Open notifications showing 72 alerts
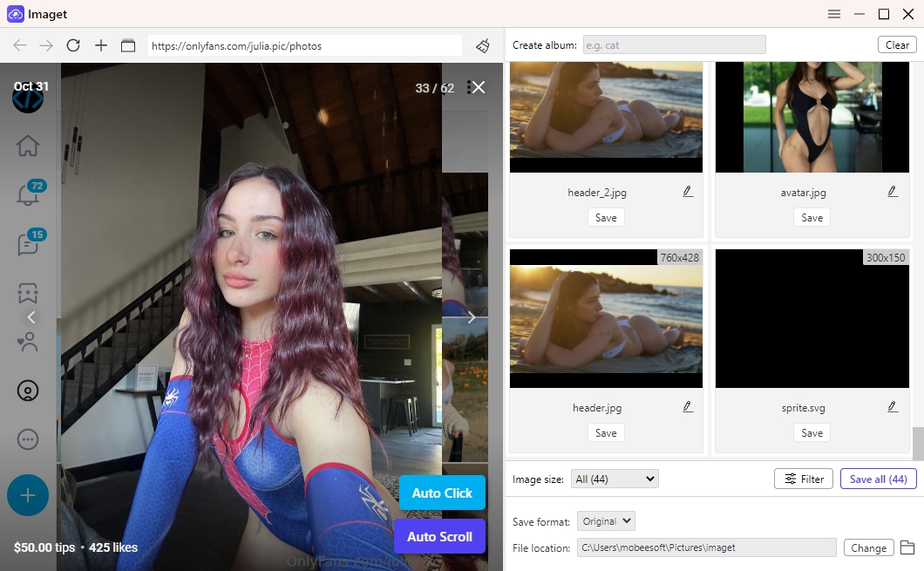Image resolution: width=924 pixels, height=571 pixels. coord(28,195)
